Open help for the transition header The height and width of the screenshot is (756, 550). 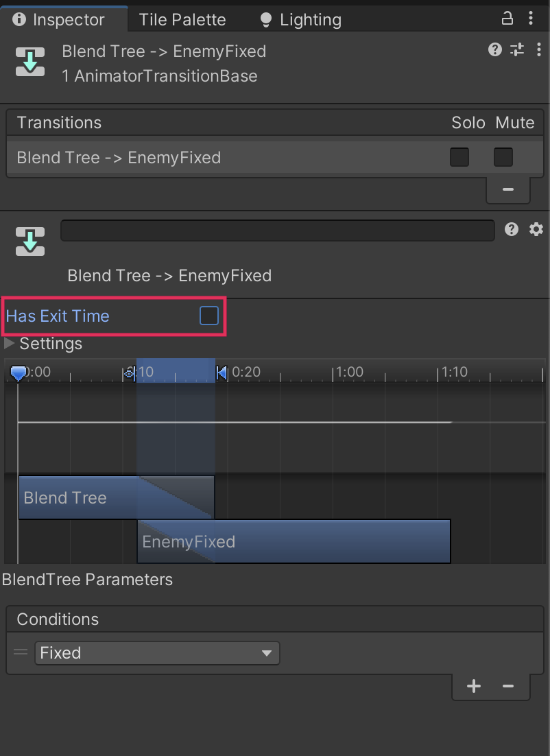click(495, 49)
